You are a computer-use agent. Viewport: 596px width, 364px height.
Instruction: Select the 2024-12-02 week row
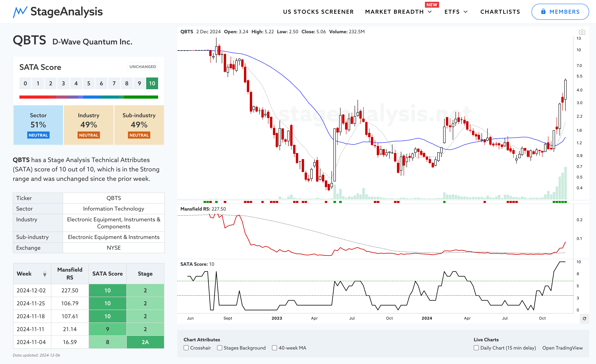click(89, 290)
